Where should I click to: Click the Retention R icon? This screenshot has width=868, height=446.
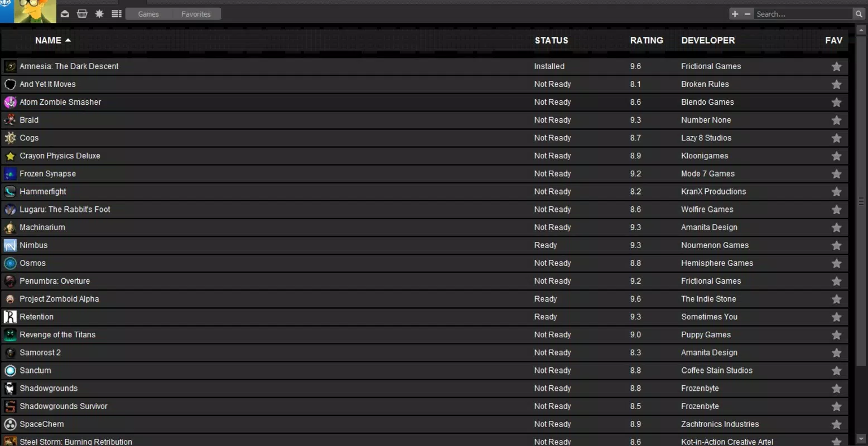point(10,317)
